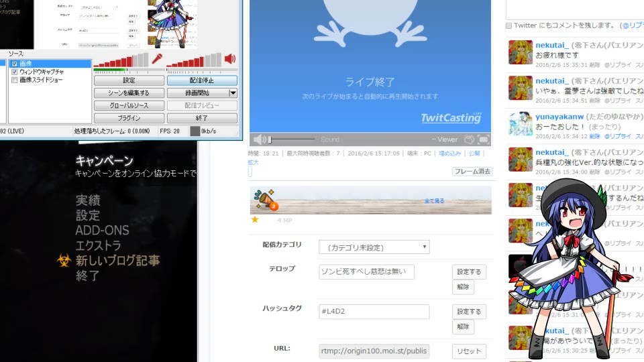Click OBS 設定 button

pos(129,80)
